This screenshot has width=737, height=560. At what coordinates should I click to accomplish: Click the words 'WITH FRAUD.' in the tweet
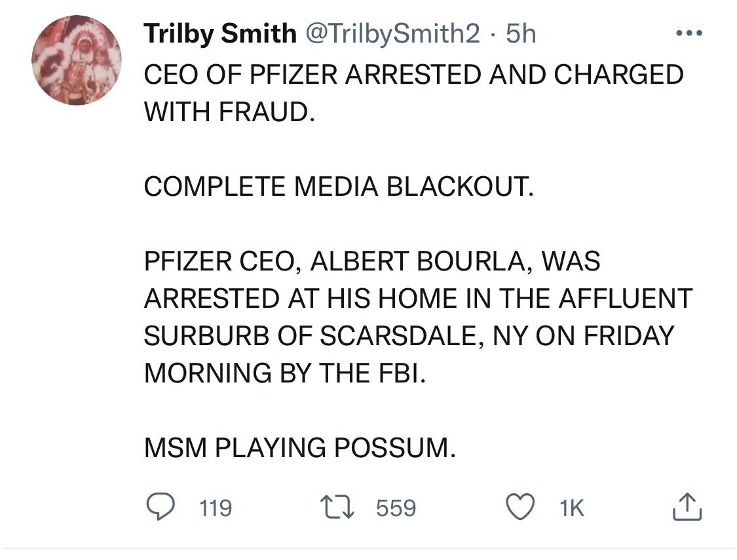pos(229,112)
